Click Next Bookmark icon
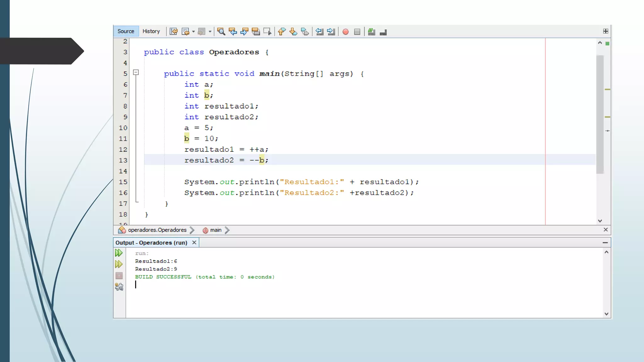Viewport: 644px width, 362px height. (293, 31)
